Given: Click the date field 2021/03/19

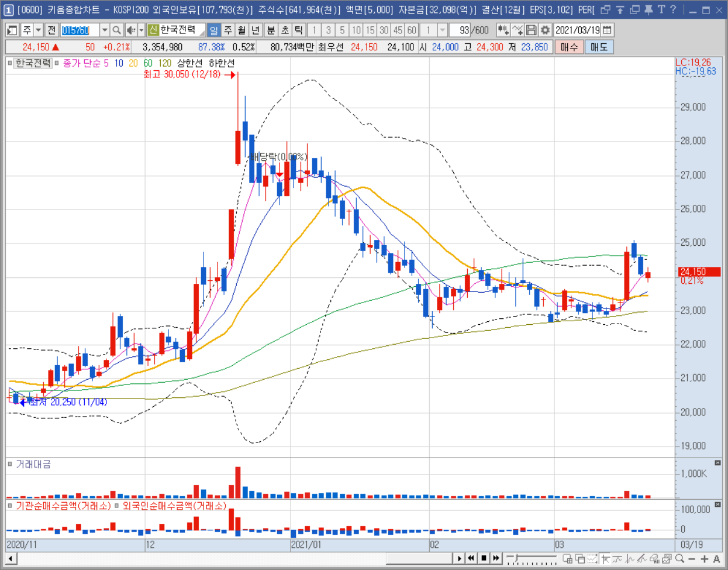Looking at the screenshot, I should tap(577, 30).
